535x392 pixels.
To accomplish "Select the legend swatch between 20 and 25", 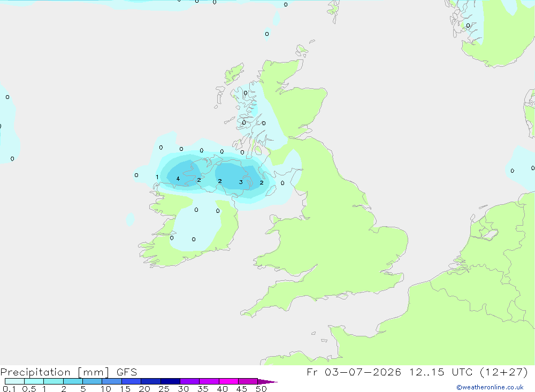I will 151,381.
